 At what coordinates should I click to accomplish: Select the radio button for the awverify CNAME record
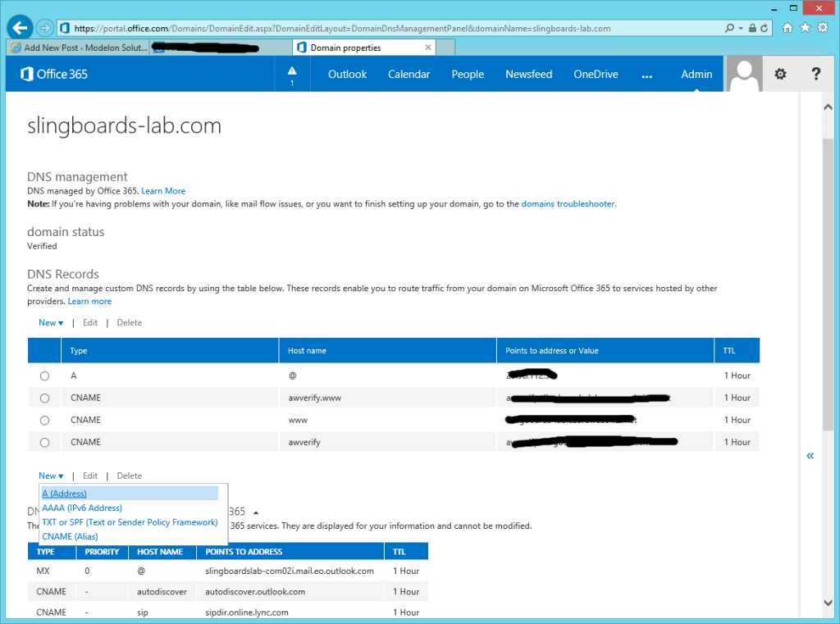pyautogui.click(x=45, y=442)
